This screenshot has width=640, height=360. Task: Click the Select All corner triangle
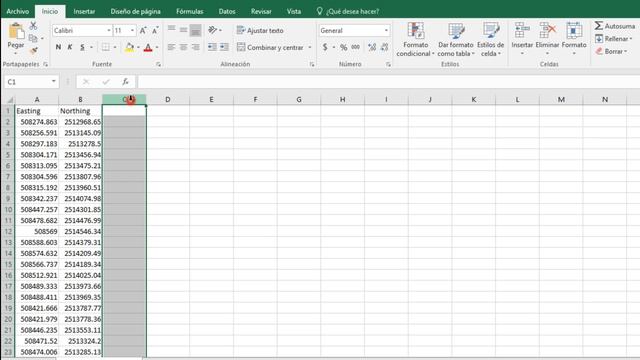9,100
